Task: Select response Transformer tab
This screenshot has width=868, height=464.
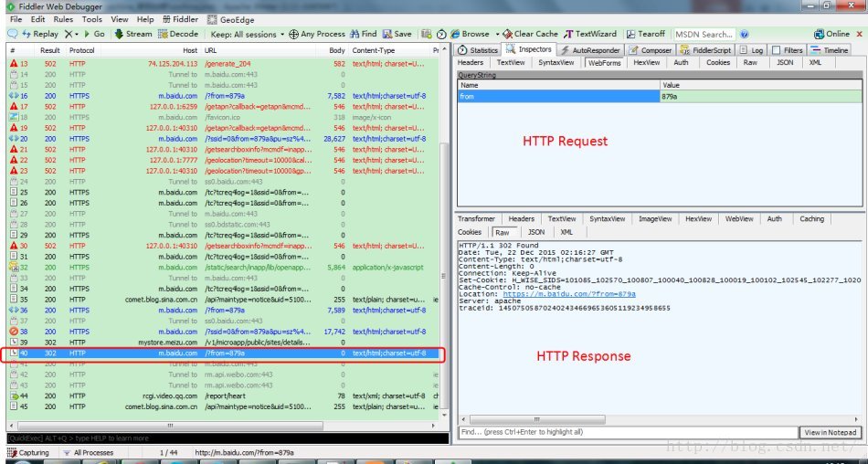Action: 476,218
